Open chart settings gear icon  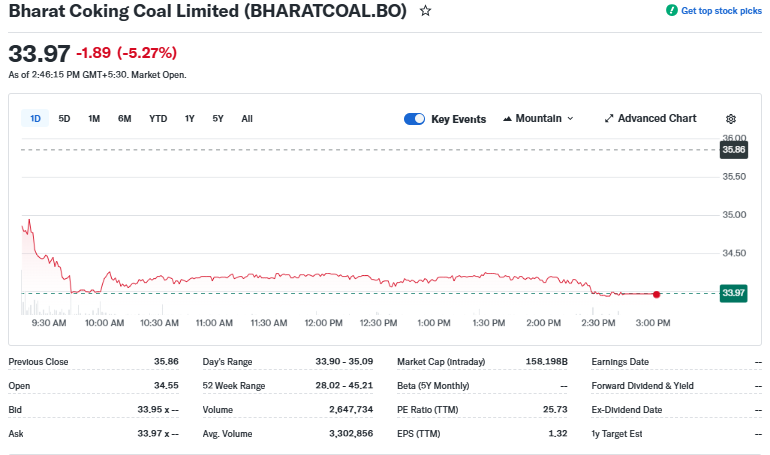point(731,119)
